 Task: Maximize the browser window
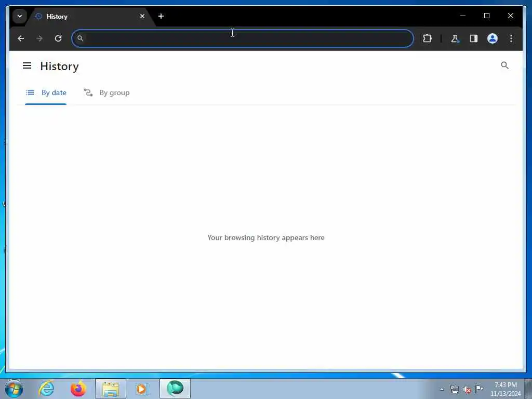click(486, 16)
